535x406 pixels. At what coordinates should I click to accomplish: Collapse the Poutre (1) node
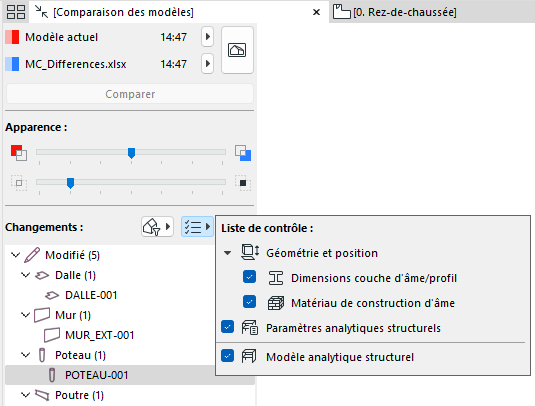pyautogui.click(x=26, y=395)
